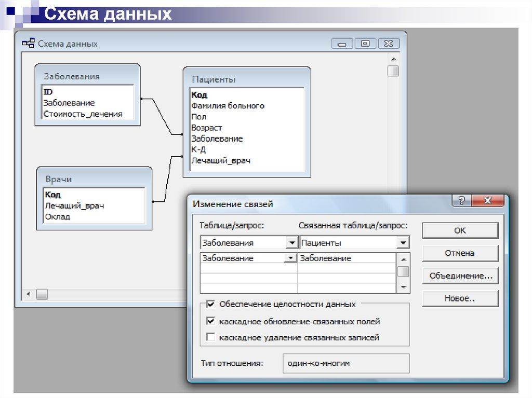
Task: Click the Схема данных window title icon
Action: pyautogui.click(x=28, y=44)
